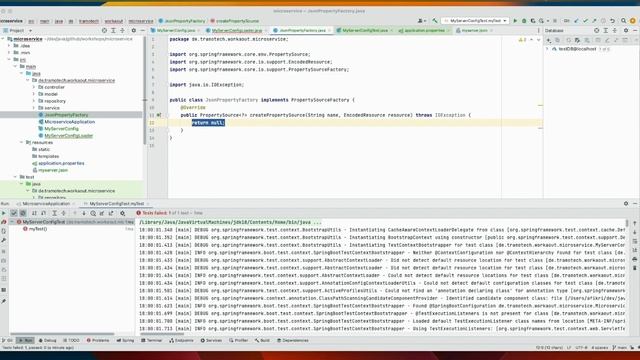Expand the repository package

pos(34,101)
